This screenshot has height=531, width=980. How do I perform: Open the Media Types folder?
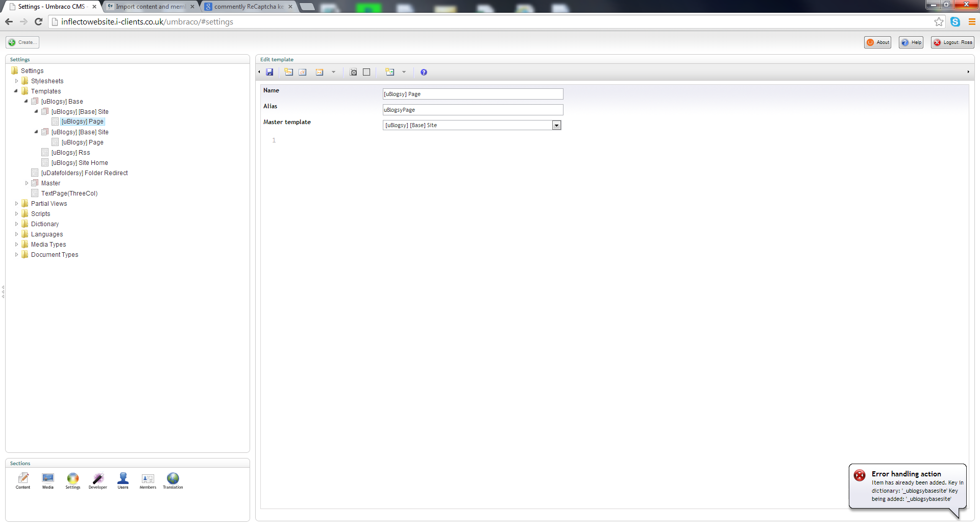[48, 245]
